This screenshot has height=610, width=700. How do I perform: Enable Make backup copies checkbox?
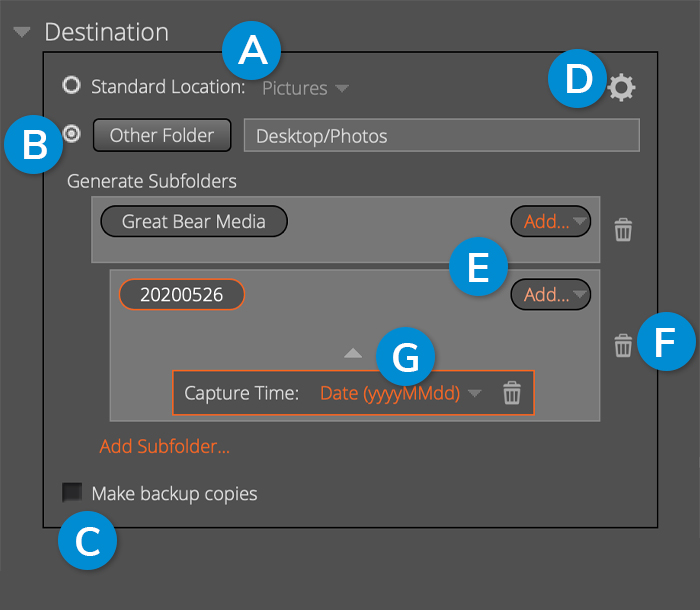tap(72, 492)
